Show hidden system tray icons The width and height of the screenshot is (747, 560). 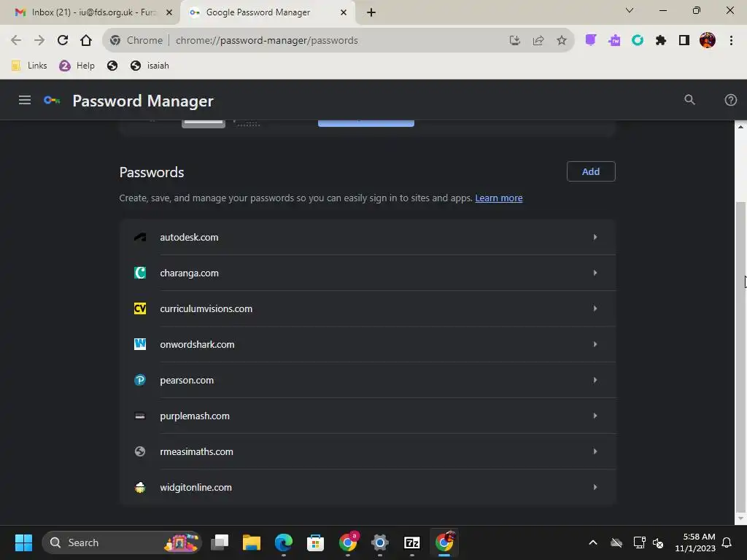[x=593, y=542]
